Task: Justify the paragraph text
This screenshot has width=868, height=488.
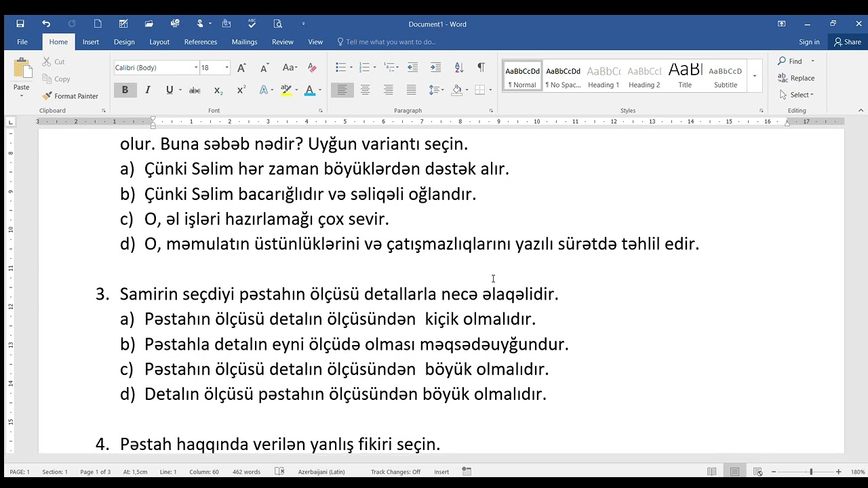Action: tap(411, 90)
